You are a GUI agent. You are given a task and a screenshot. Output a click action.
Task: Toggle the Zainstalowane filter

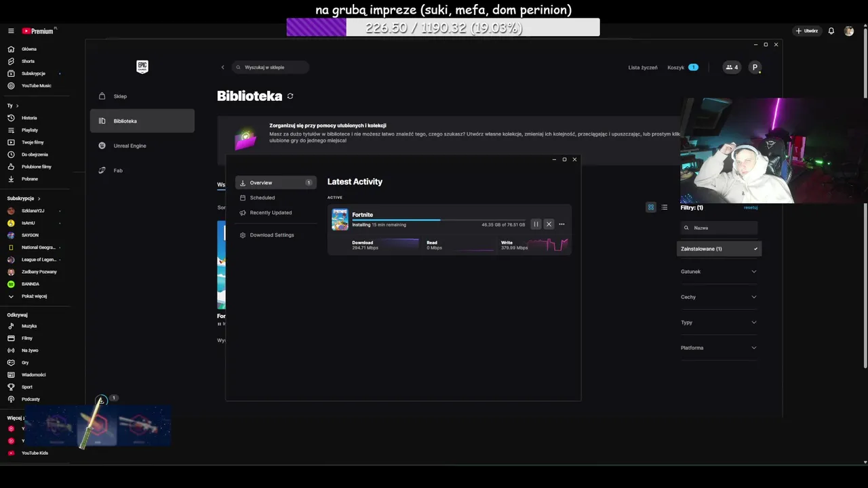[x=719, y=249]
